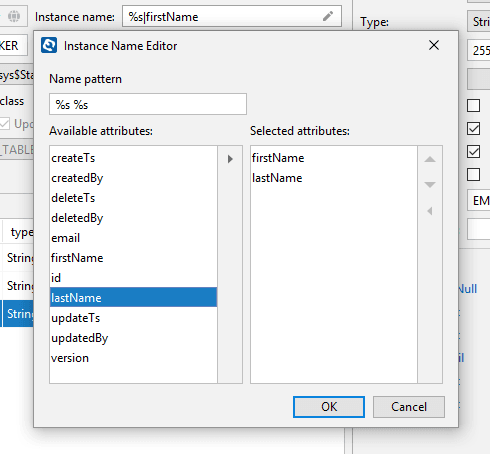
Task: Remove selected attribute with left arrow
Action: pos(430,211)
